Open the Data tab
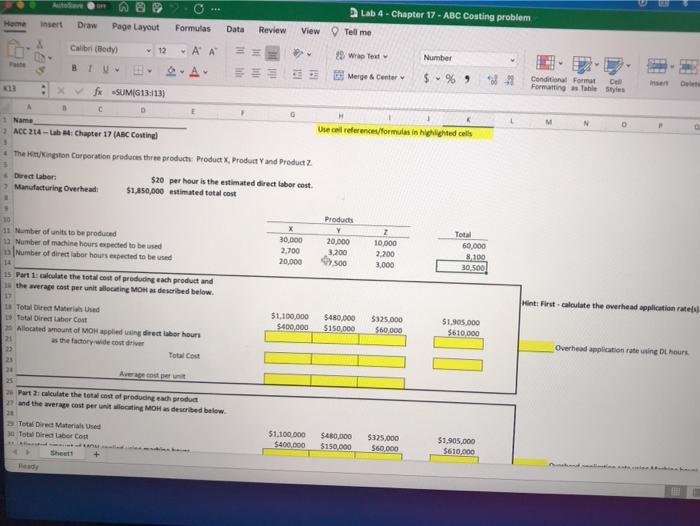Screen dimensions: 700x526 (235, 29)
